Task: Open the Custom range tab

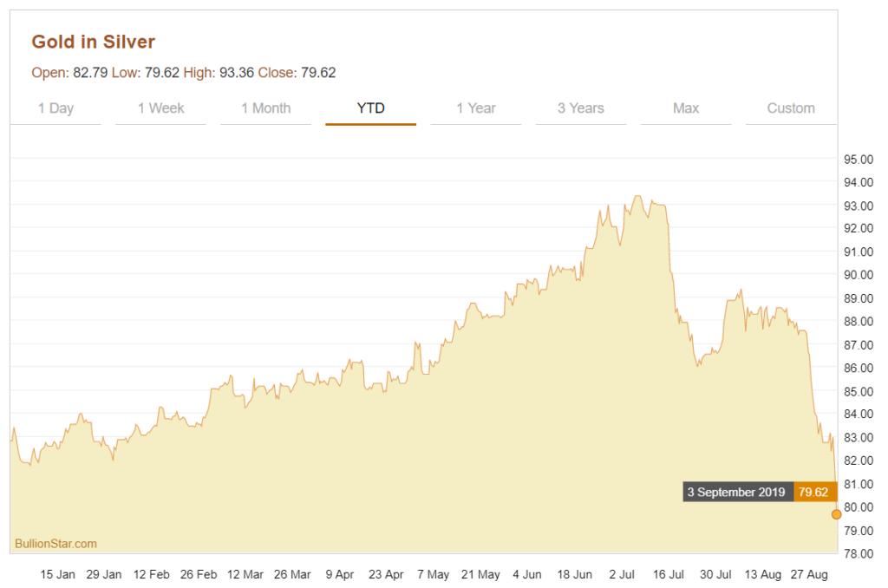Action: click(791, 108)
